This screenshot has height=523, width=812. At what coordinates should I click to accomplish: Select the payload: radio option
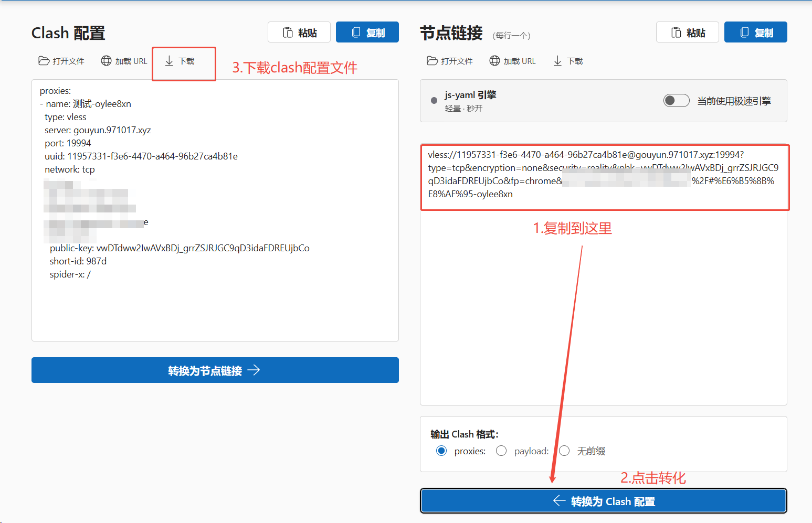501,451
